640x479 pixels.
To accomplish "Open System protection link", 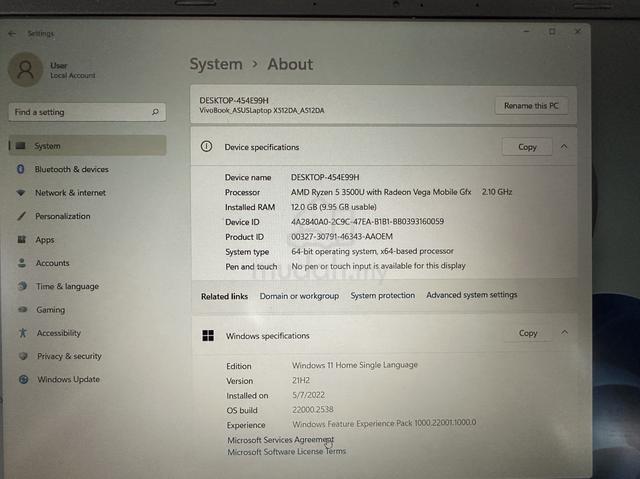I will 382,295.
